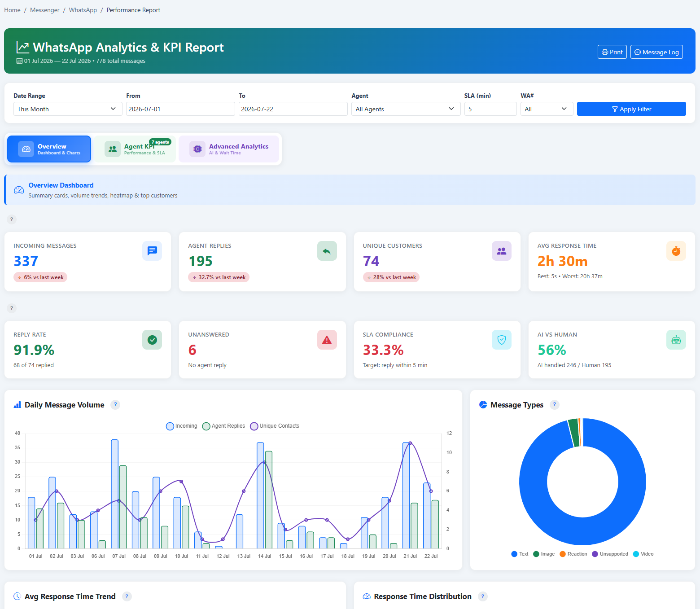The width and height of the screenshot is (700, 609).
Task: Click the '68 of 74 replied' text
Action: 34,365
